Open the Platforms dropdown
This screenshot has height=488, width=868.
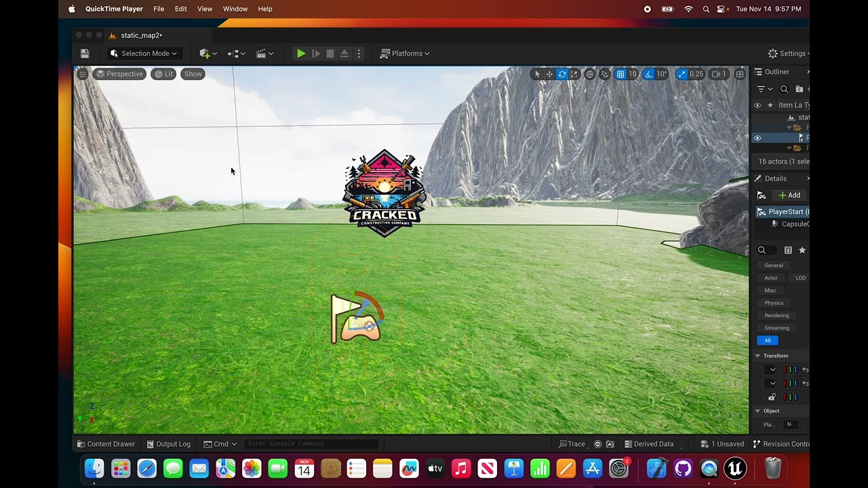click(405, 54)
